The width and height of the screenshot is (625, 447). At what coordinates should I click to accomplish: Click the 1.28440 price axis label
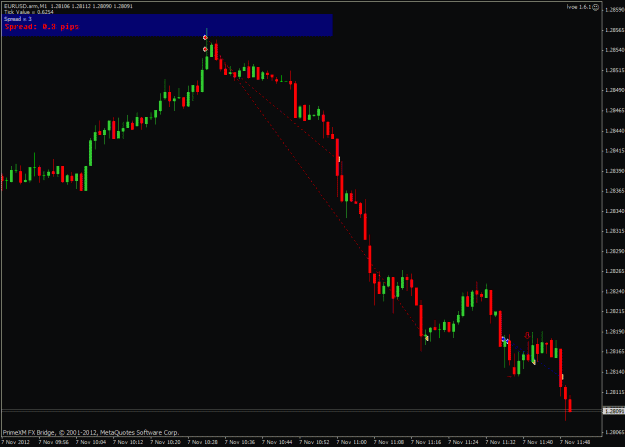click(614, 130)
